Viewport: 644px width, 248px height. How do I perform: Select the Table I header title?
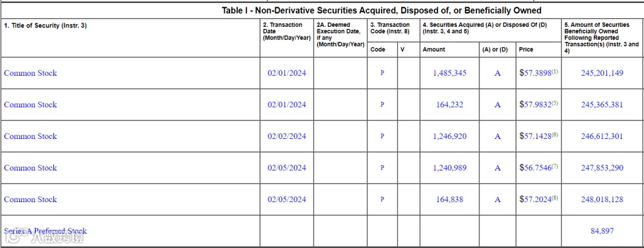(x=382, y=10)
